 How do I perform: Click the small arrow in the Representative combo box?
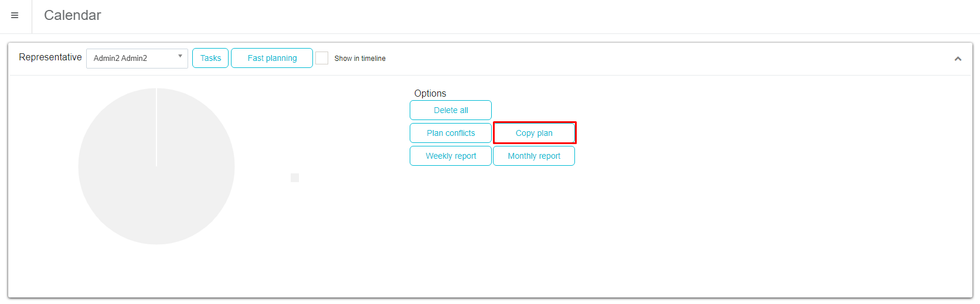[180, 56]
